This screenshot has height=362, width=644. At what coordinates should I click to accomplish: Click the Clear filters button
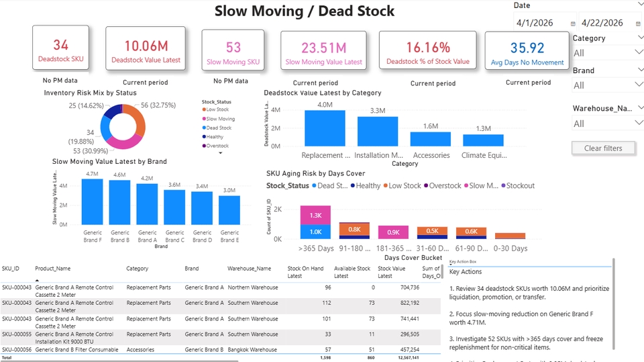tap(603, 148)
